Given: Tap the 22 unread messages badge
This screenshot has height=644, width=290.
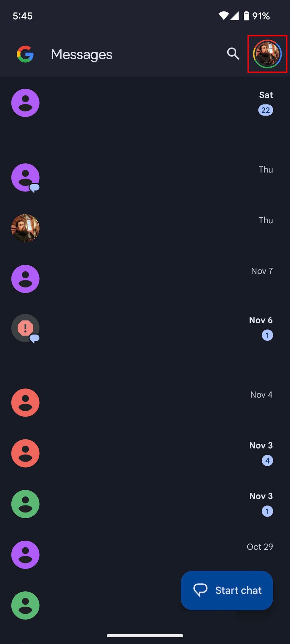Looking at the screenshot, I should point(265,110).
